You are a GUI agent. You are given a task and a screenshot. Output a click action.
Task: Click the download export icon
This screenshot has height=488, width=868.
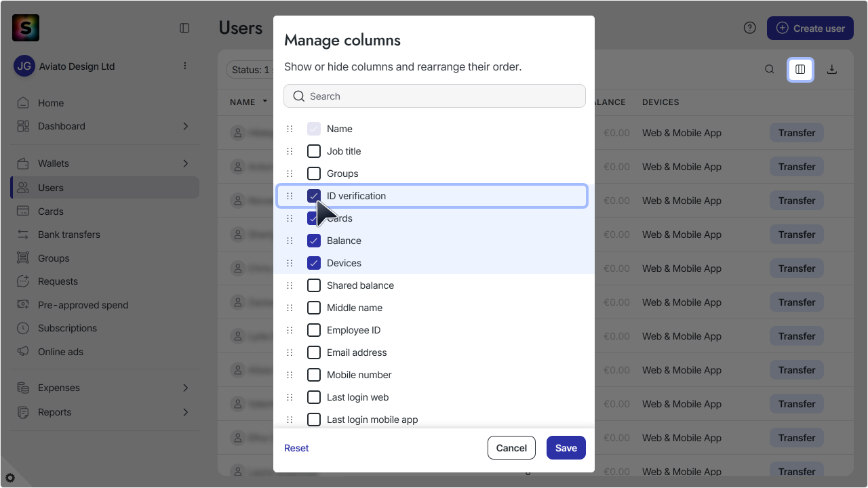832,69
